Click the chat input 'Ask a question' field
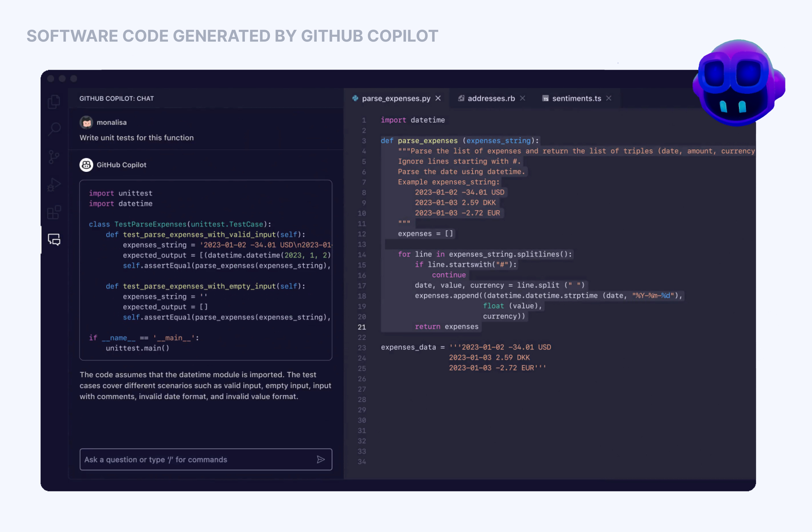 coord(206,459)
